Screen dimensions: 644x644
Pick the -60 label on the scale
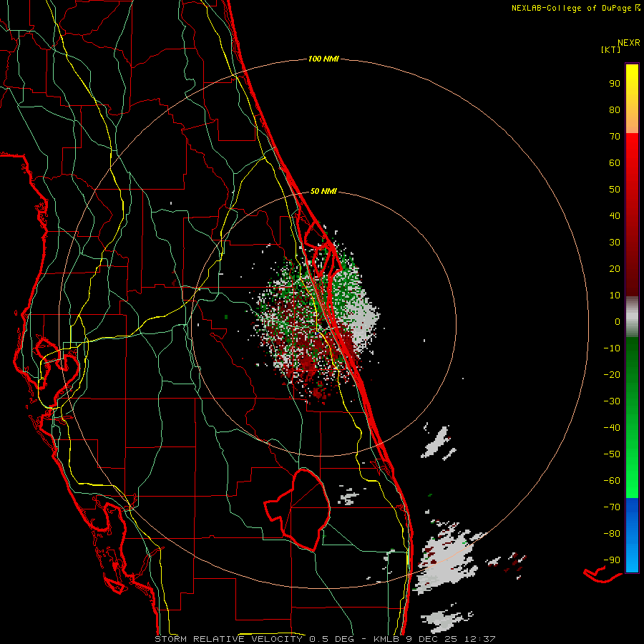click(612, 481)
